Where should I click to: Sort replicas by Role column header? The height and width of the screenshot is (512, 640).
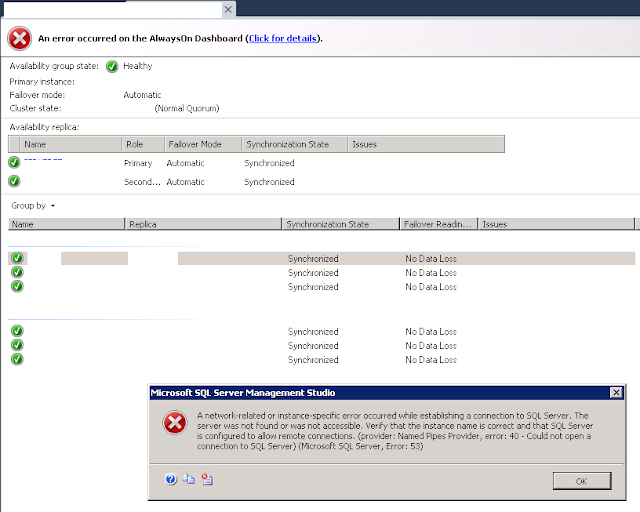[143, 144]
